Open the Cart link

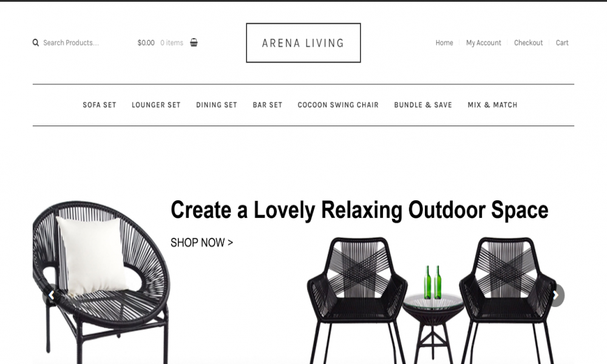(562, 42)
